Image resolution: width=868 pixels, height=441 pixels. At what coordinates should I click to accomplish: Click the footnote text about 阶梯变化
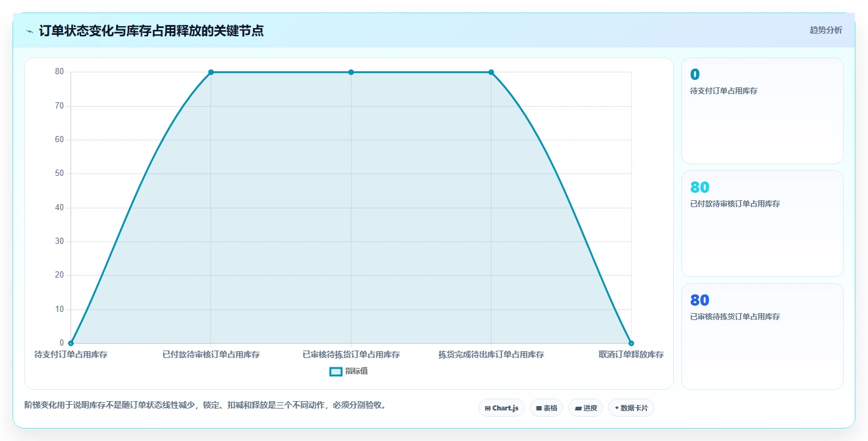(207, 405)
